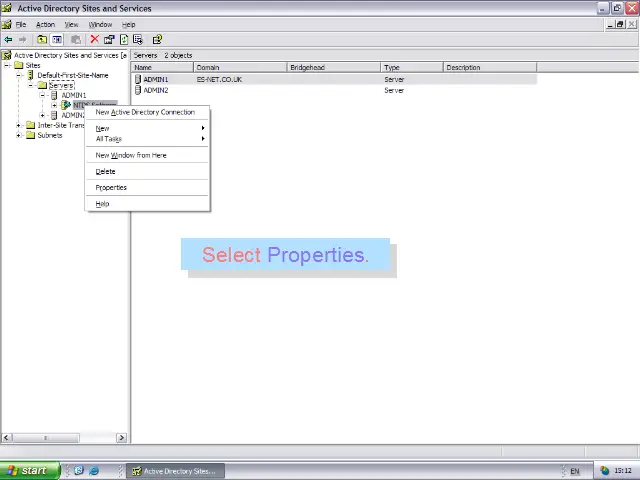Image resolution: width=640 pixels, height=480 pixels.
Task: Collapse the Default-First-Site-Name node
Action: (19, 75)
